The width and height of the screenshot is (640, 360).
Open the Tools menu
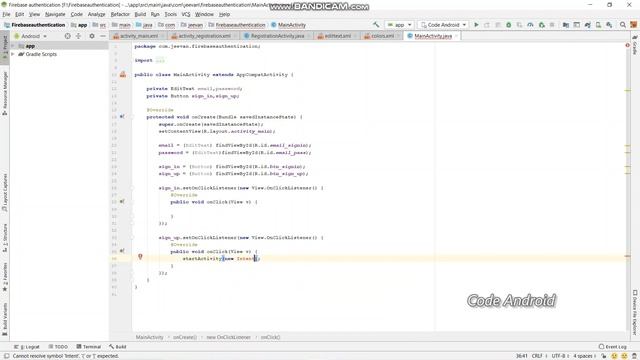[170, 14]
